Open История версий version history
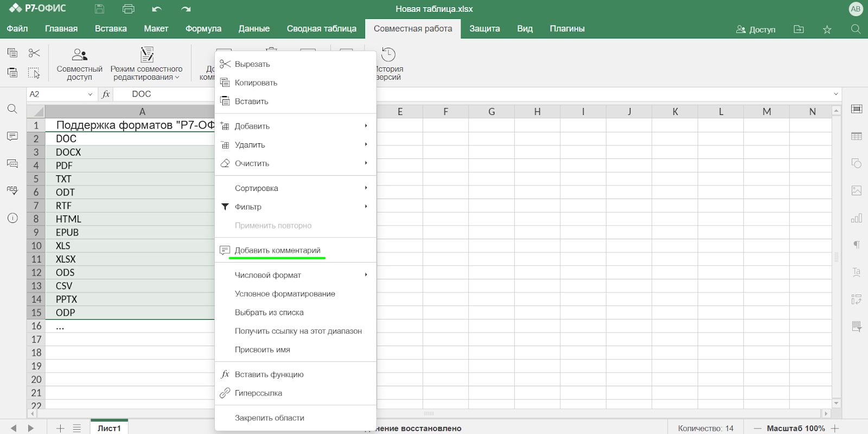Image resolution: width=868 pixels, height=434 pixels. pos(388,64)
